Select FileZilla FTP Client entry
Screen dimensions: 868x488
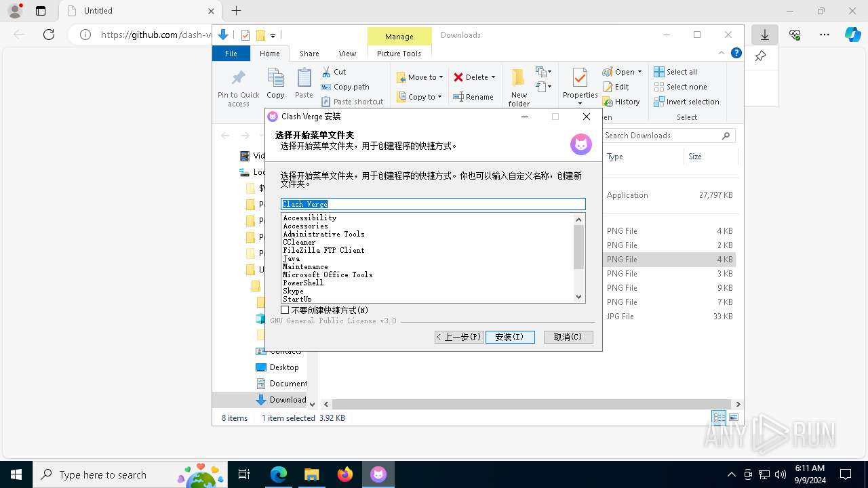click(x=323, y=250)
